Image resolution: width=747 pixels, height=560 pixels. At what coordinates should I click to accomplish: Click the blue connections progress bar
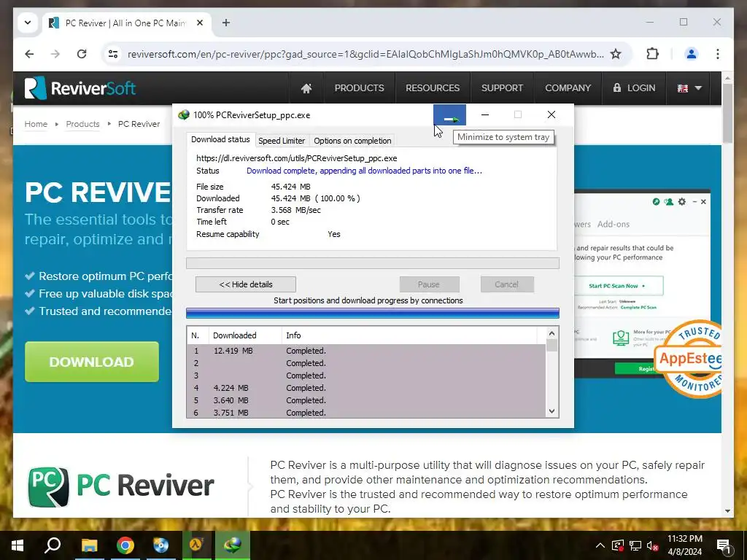point(373,313)
